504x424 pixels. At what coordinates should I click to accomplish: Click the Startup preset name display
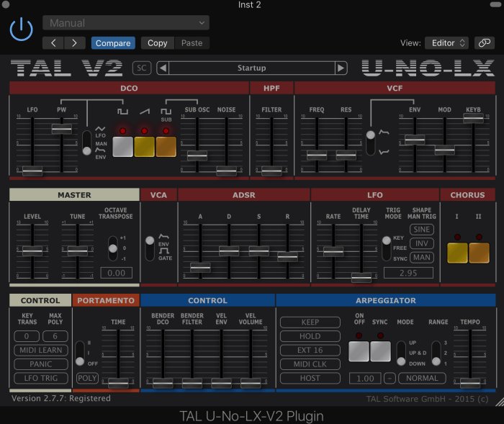251,68
